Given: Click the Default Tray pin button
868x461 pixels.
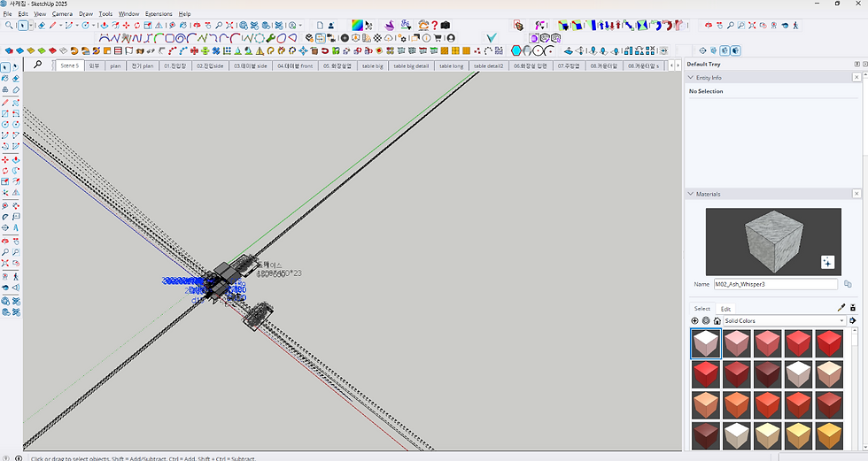Looking at the screenshot, I should pos(857,64).
